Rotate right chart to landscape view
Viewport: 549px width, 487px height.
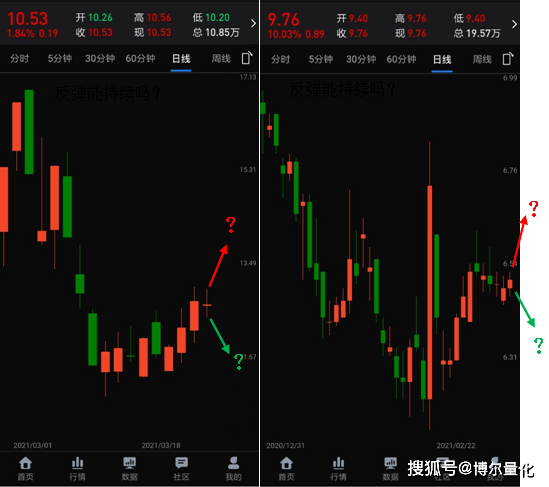pyautogui.click(x=508, y=58)
